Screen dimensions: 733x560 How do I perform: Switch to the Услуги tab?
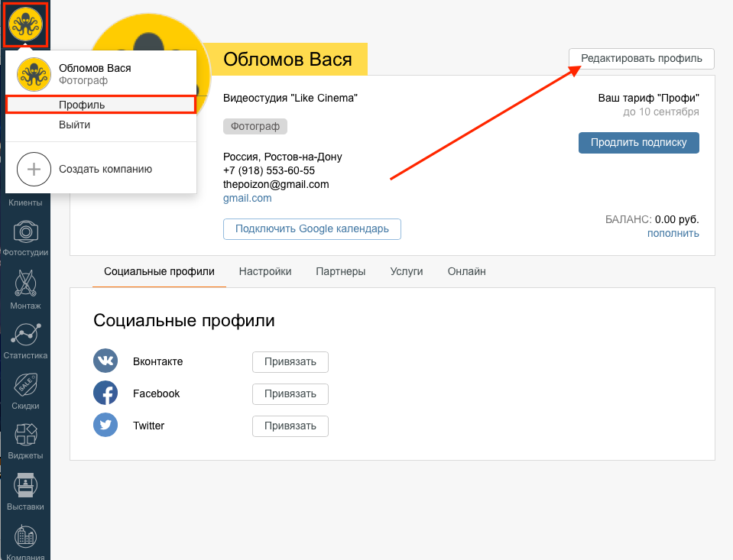(406, 271)
